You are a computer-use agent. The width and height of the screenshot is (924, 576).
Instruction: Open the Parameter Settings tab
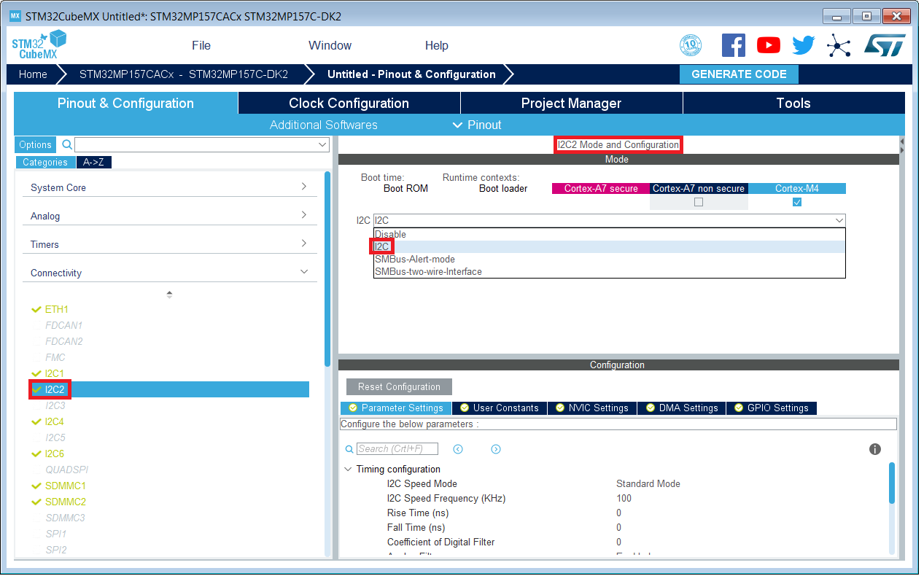click(x=396, y=408)
